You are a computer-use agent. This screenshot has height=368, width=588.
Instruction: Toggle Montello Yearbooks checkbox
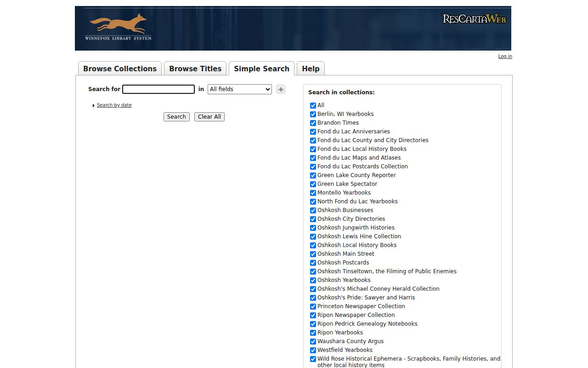click(x=313, y=193)
